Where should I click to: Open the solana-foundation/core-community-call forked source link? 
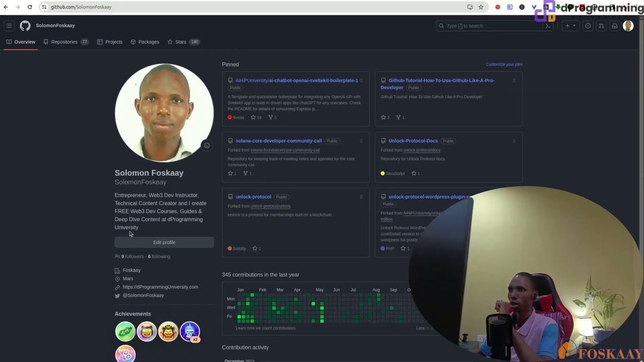click(x=285, y=150)
